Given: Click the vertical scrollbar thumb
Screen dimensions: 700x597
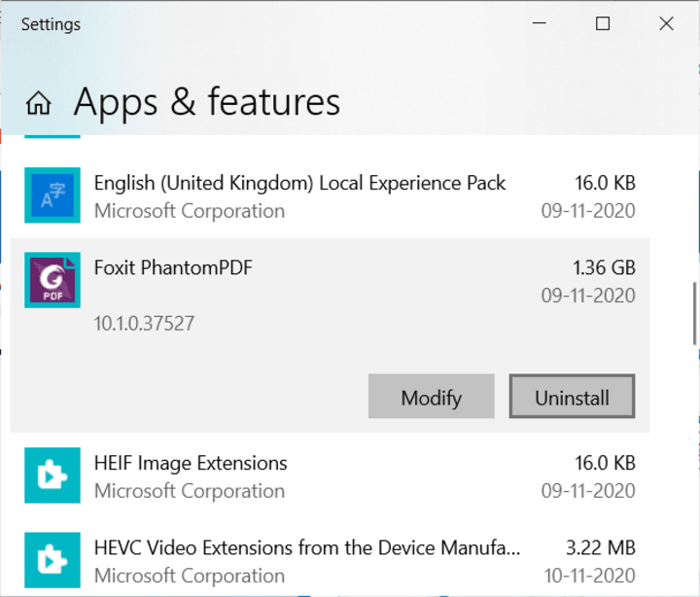Looking at the screenshot, I should (x=694, y=313).
